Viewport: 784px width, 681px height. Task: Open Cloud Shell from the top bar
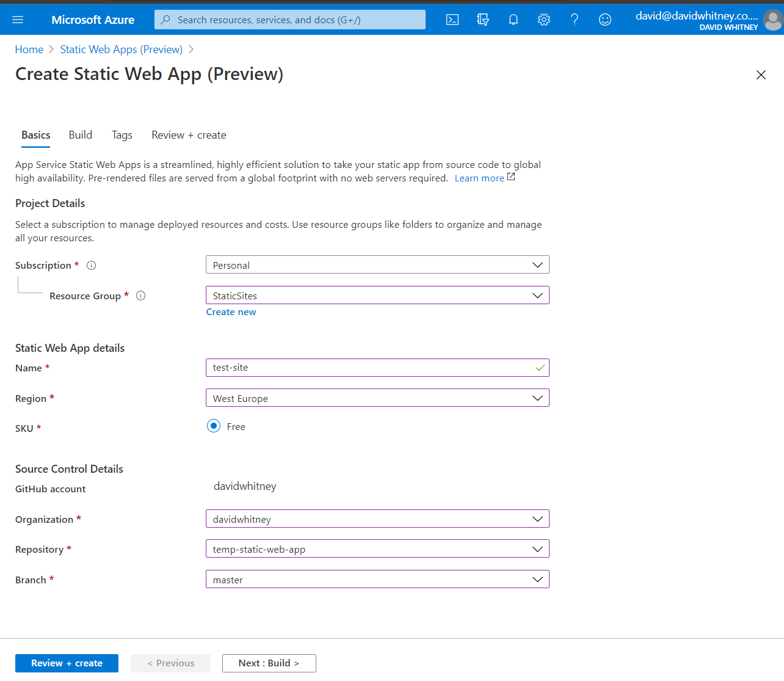452,20
